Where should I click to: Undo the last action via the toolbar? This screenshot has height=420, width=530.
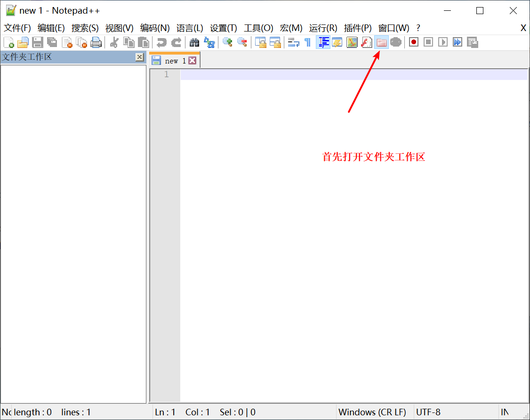(161, 42)
